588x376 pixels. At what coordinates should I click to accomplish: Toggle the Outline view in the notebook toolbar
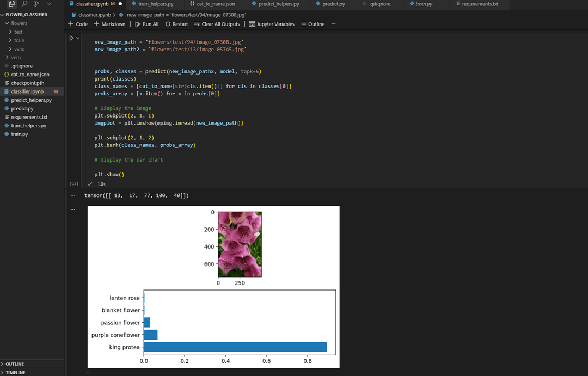pyautogui.click(x=313, y=24)
